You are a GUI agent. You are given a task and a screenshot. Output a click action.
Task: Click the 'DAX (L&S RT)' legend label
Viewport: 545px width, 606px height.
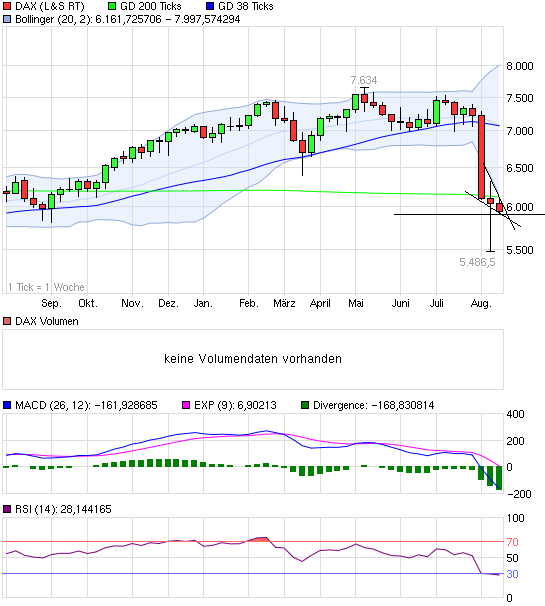[x=49, y=7]
